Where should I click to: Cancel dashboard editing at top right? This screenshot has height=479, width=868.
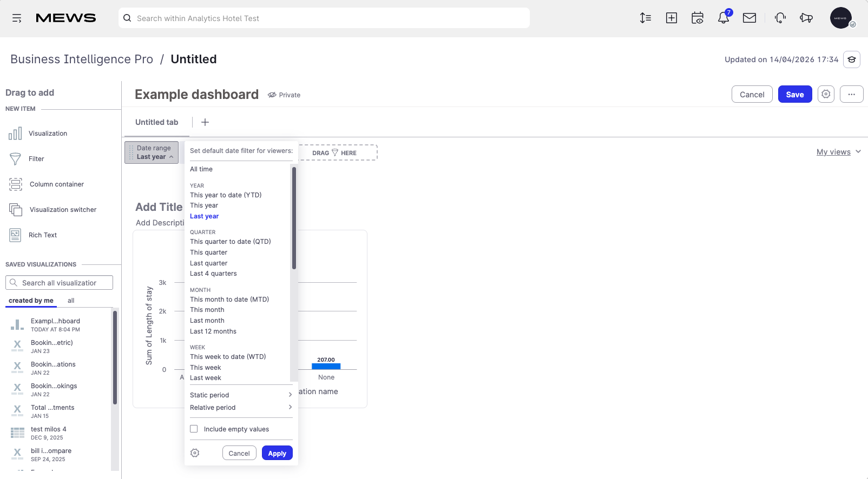pyautogui.click(x=752, y=94)
